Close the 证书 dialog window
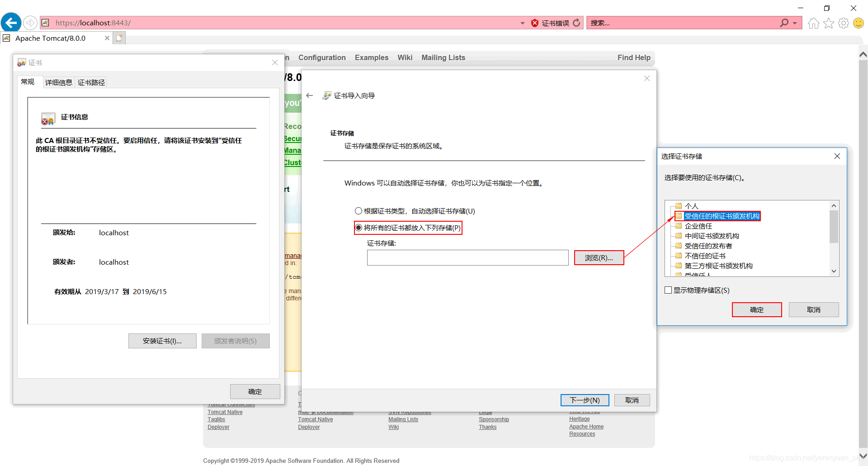Viewport: 868px width, 466px height. point(275,62)
